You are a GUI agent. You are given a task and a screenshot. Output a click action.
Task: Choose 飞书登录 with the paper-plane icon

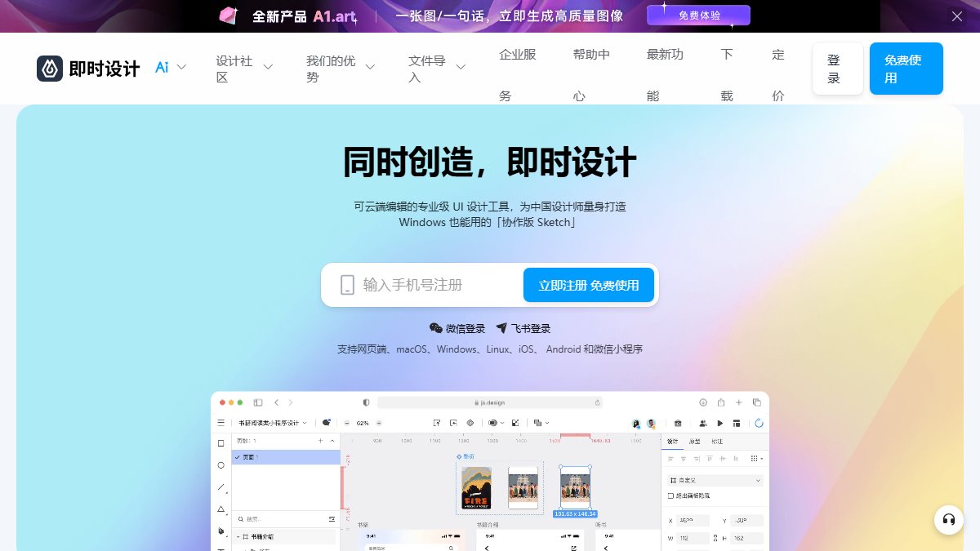[x=523, y=328]
